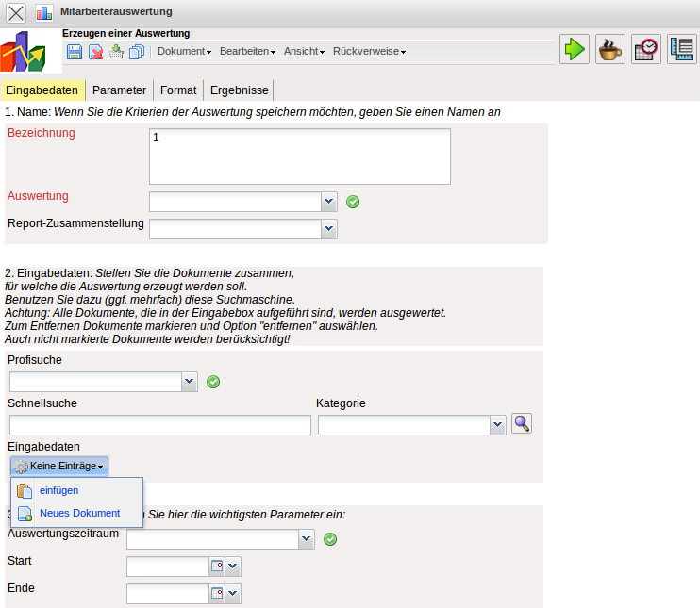Open the Auswertungszeitraum dropdown
The width and height of the screenshot is (700, 608).
tap(306, 539)
